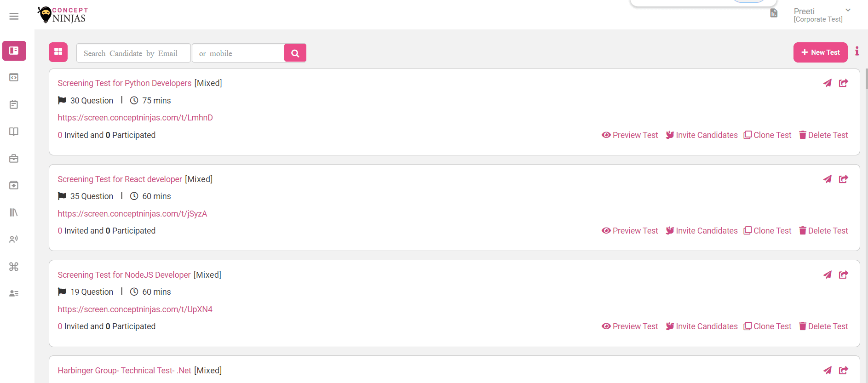Screen dimensions: 868x383
Task: Delete the Python Developers screening test
Action: pyautogui.click(x=823, y=135)
